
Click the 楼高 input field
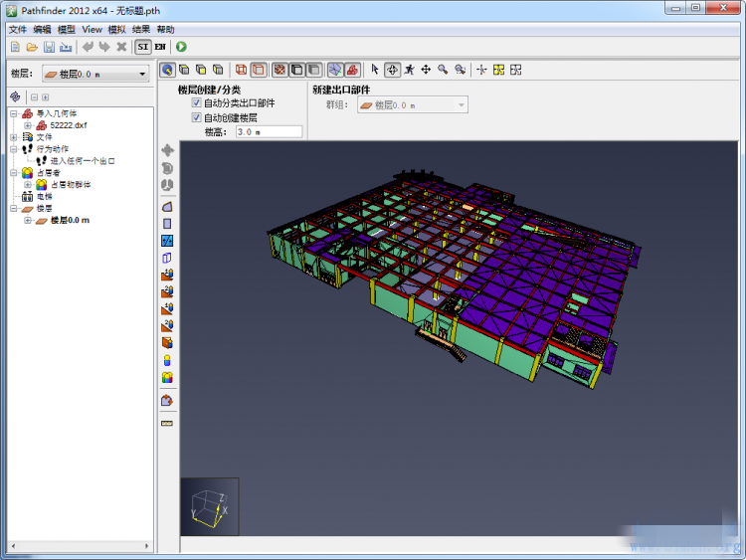pyautogui.click(x=269, y=131)
